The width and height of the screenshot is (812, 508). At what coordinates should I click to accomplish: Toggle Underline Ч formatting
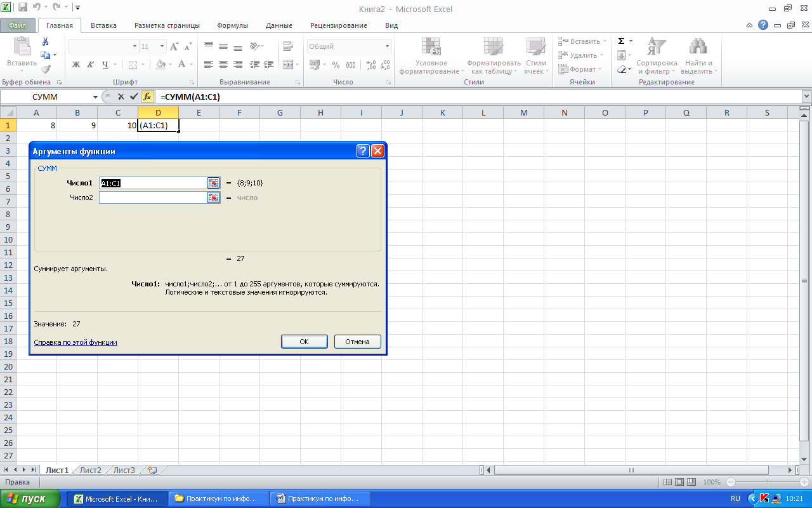pos(105,64)
